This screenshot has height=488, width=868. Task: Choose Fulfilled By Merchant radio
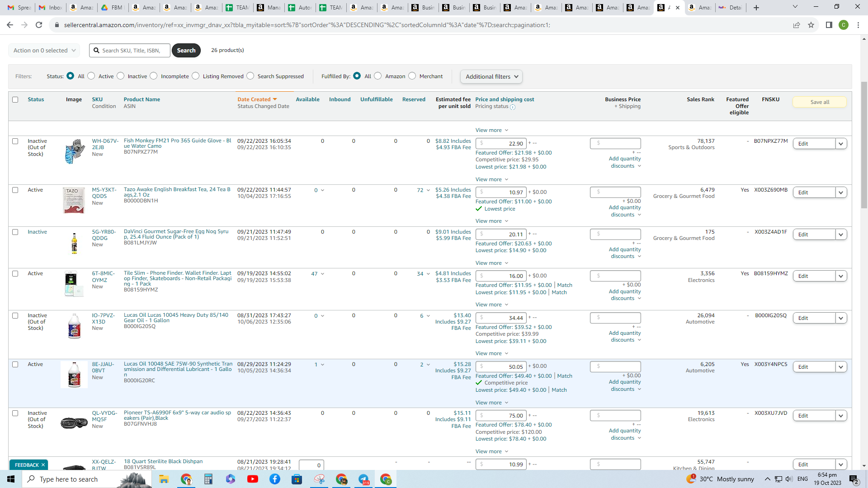click(412, 76)
